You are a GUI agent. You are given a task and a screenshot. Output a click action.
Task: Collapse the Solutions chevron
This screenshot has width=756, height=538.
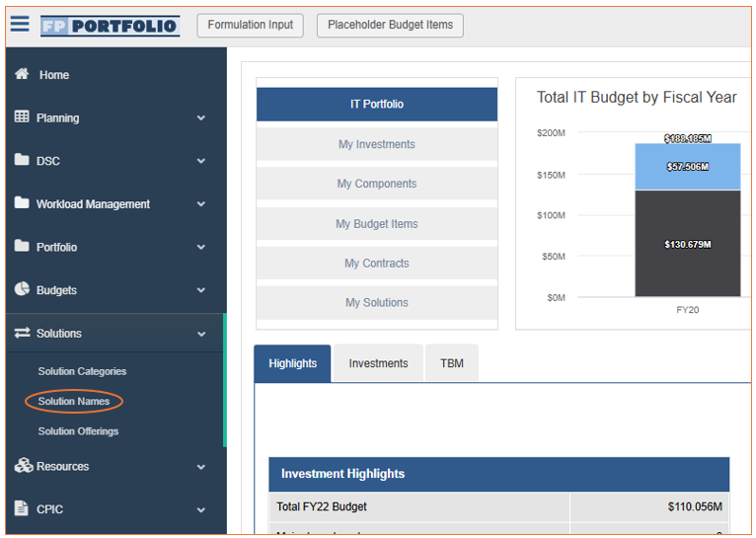click(201, 334)
